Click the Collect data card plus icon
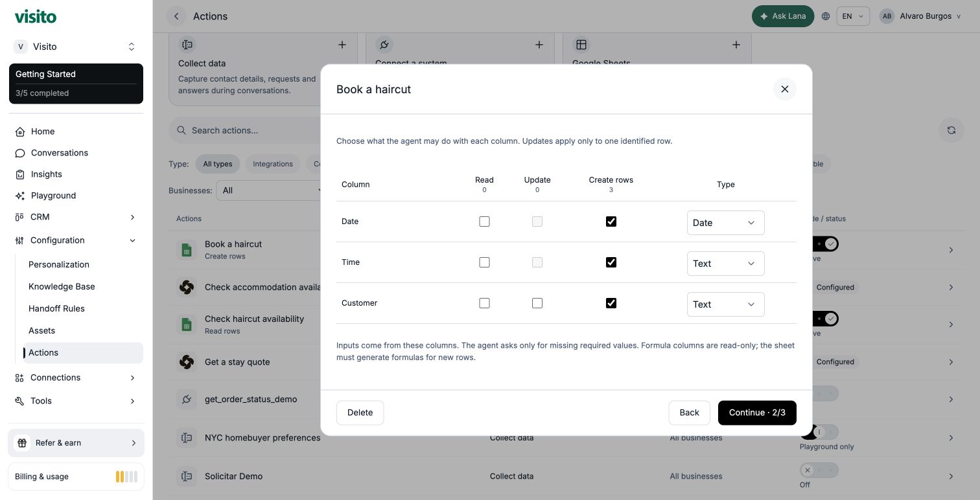This screenshot has width=980, height=500. [x=342, y=45]
